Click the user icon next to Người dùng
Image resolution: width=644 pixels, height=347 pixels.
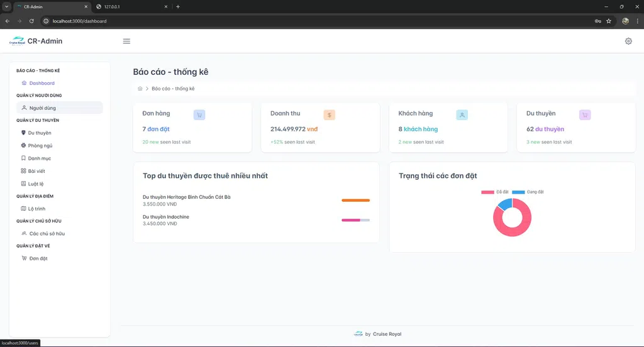pyautogui.click(x=25, y=108)
